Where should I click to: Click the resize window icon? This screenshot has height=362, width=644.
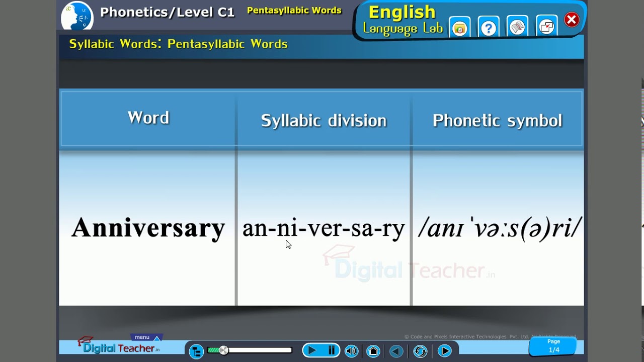pyautogui.click(x=546, y=28)
